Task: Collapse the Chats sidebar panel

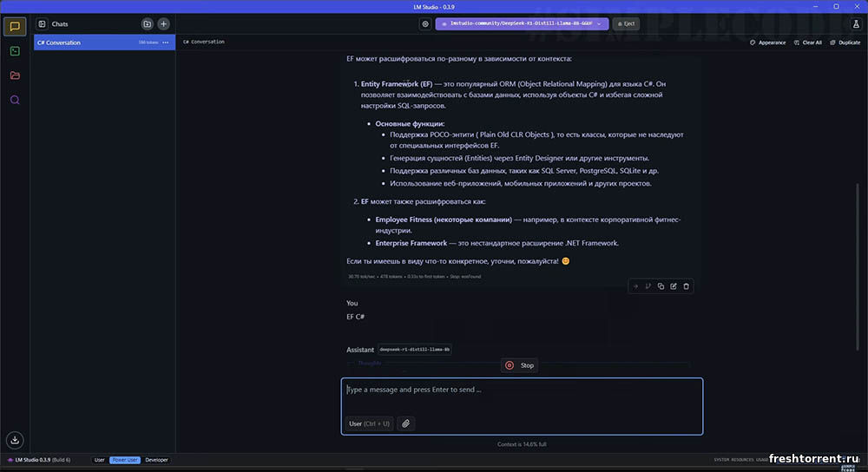Action: tap(42, 24)
